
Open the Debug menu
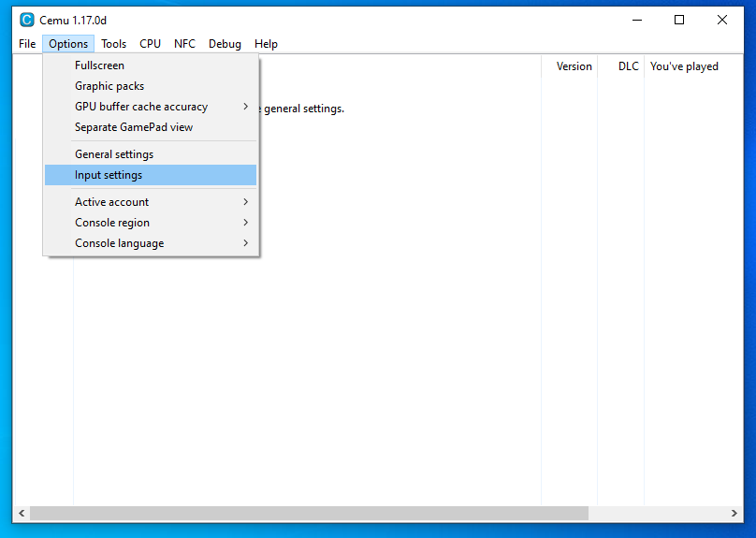click(225, 44)
